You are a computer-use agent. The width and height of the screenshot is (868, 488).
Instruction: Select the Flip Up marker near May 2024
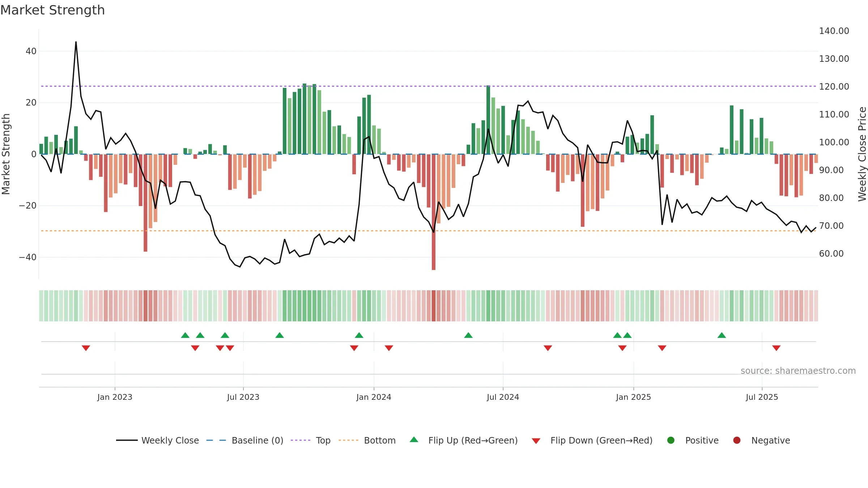click(468, 335)
